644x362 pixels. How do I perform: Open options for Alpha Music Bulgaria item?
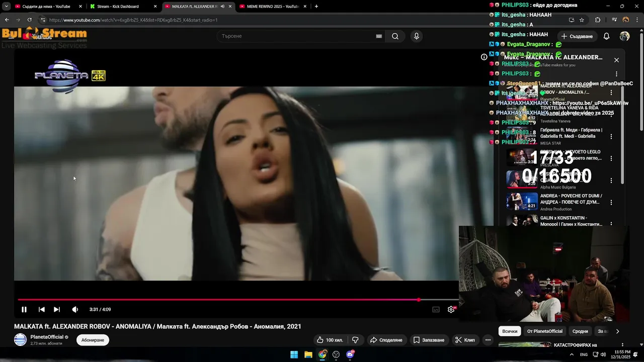tap(611, 180)
